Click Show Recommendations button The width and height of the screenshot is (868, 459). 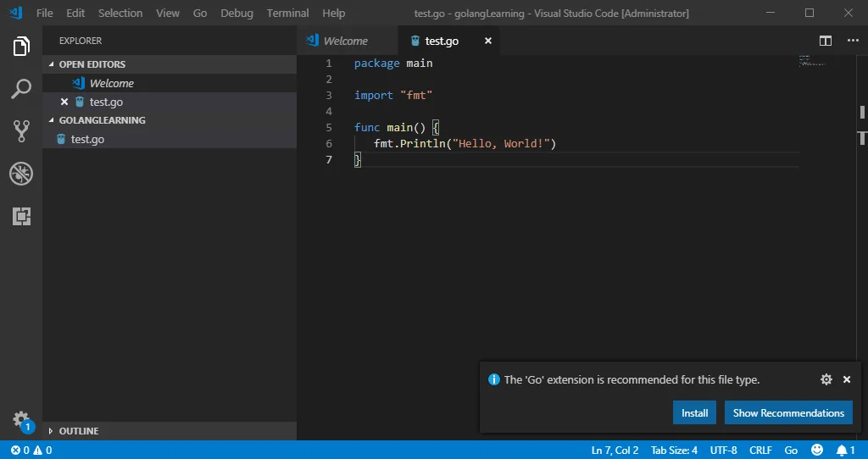[788, 413]
